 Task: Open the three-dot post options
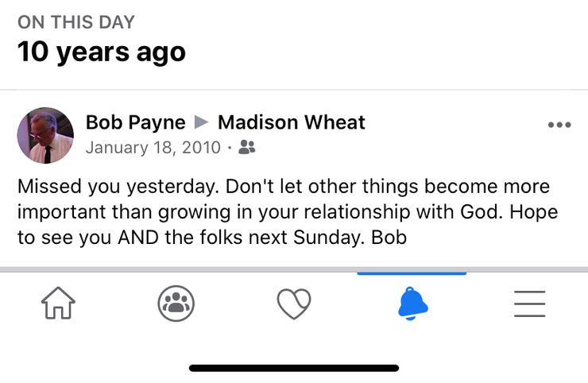pyautogui.click(x=559, y=126)
